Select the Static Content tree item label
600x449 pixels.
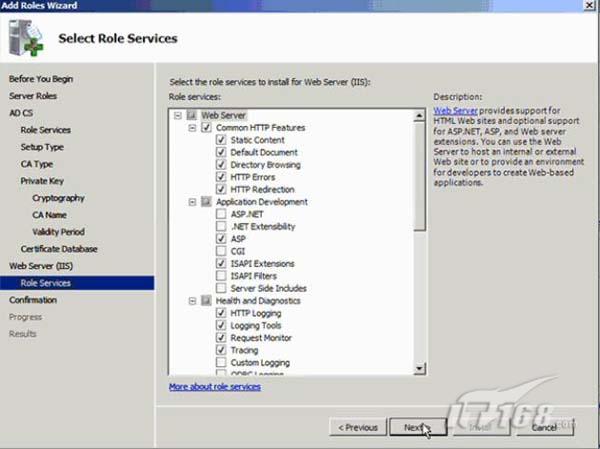pyautogui.click(x=257, y=140)
